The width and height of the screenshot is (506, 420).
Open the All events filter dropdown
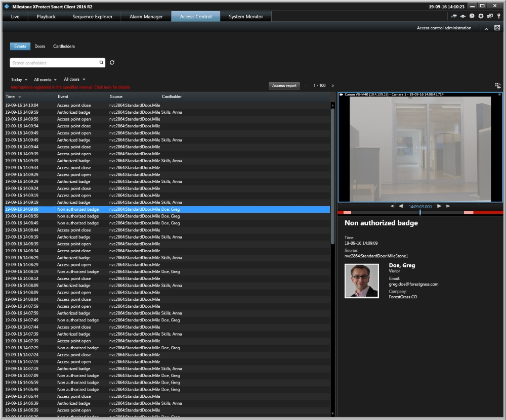point(45,79)
